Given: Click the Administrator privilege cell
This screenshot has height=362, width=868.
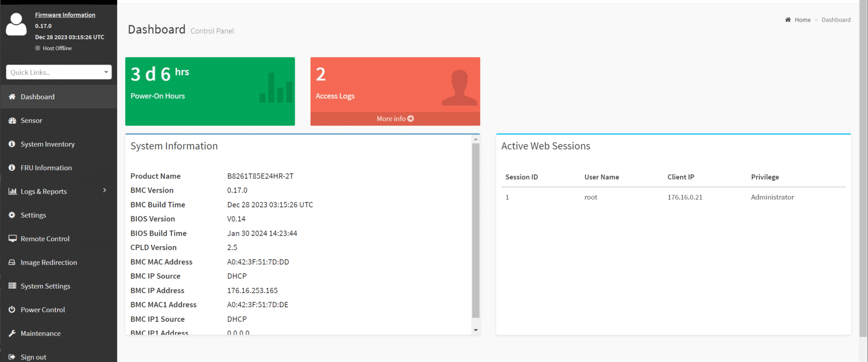Looking at the screenshot, I should (x=773, y=197).
